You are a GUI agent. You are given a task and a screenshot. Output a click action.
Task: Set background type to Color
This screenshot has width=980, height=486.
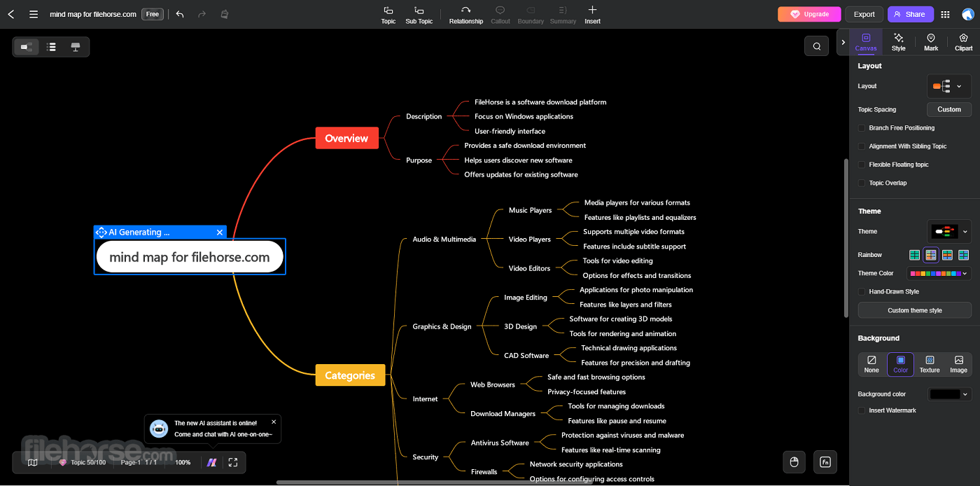point(900,364)
